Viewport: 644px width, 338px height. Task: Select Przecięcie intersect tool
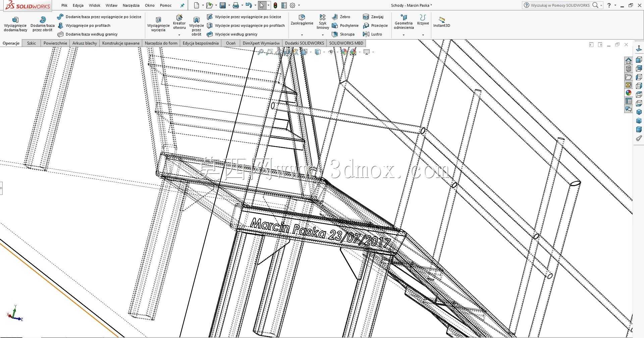375,25
